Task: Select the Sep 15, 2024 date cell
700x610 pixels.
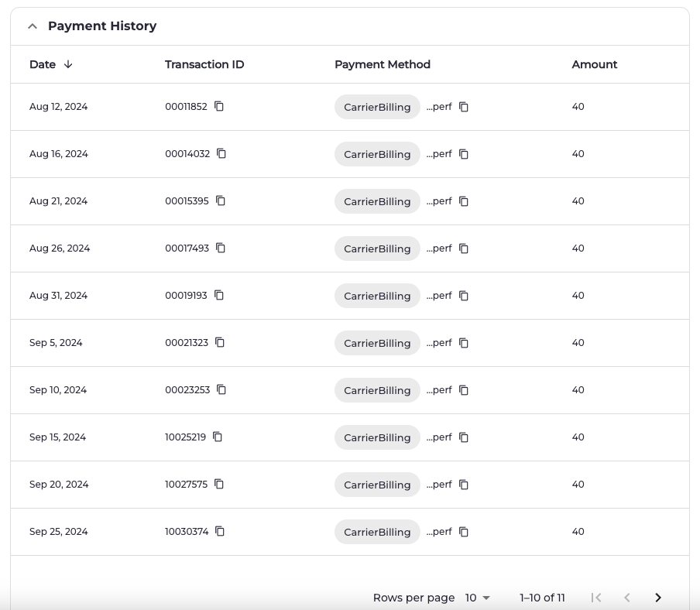Action: [57, 437]
